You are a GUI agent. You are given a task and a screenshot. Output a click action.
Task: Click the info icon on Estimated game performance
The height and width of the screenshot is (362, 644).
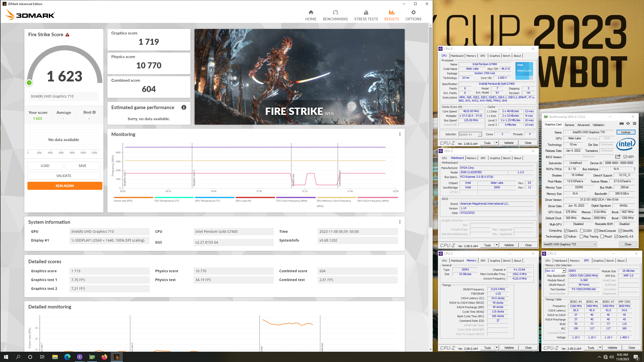pyautogui.click(x=184, y=107)
